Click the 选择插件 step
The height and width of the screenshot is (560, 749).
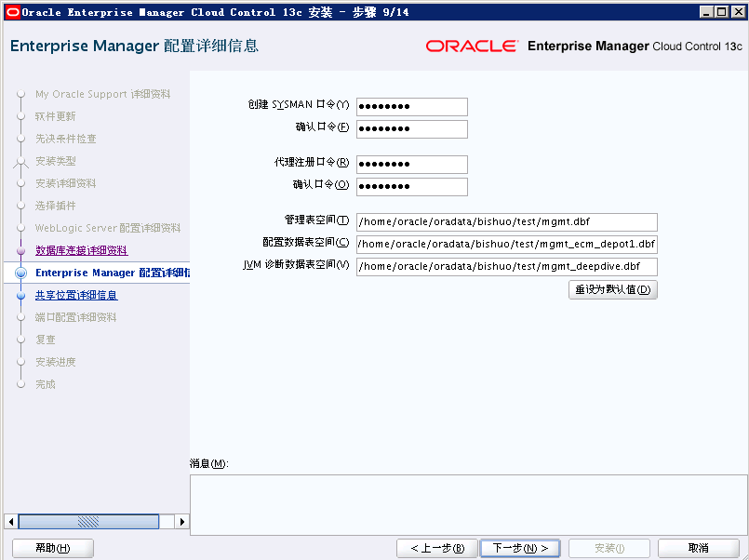click(x=56, y=206)
